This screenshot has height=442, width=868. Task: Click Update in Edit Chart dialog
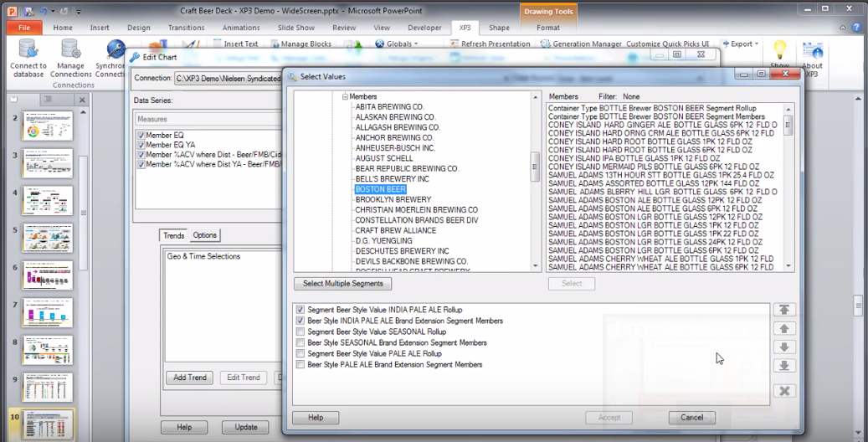coord(246,427)
